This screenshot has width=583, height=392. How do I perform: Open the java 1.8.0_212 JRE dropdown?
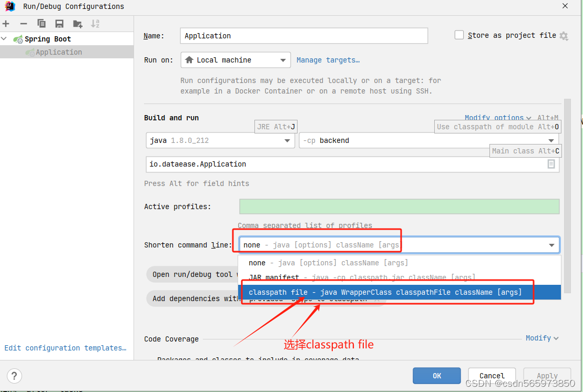coord(220,140)
